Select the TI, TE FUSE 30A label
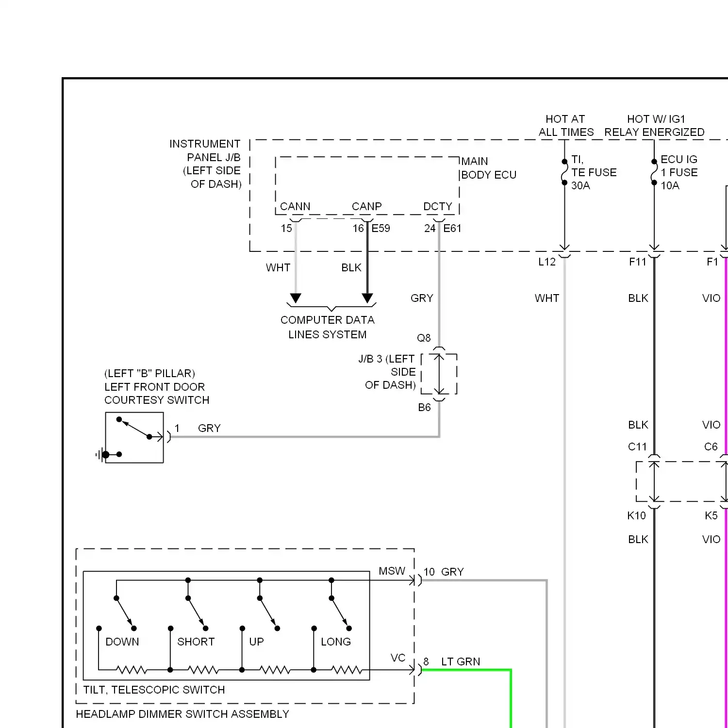Viewport: 728px width, 728px height. pos(594,172)
